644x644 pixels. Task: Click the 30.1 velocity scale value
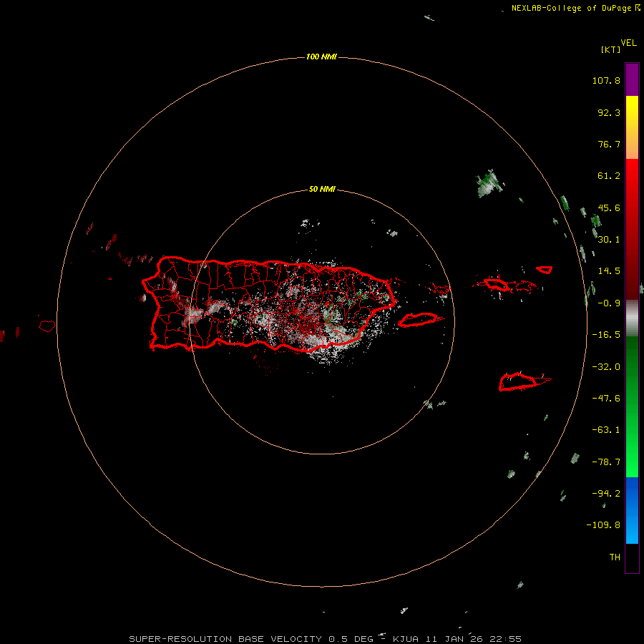(609, 240)
